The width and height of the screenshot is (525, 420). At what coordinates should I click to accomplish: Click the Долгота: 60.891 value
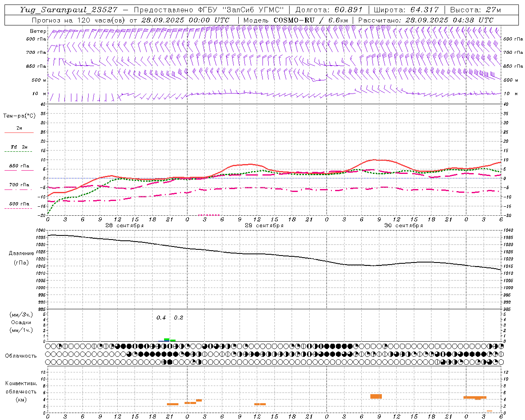point(329,10)
